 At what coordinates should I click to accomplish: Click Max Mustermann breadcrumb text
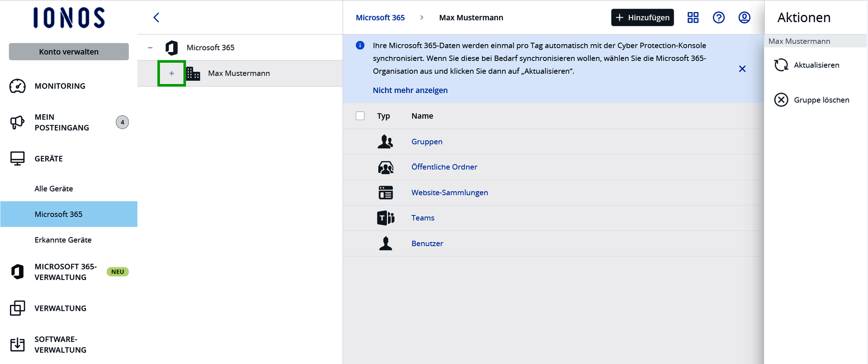pos(471,18)
